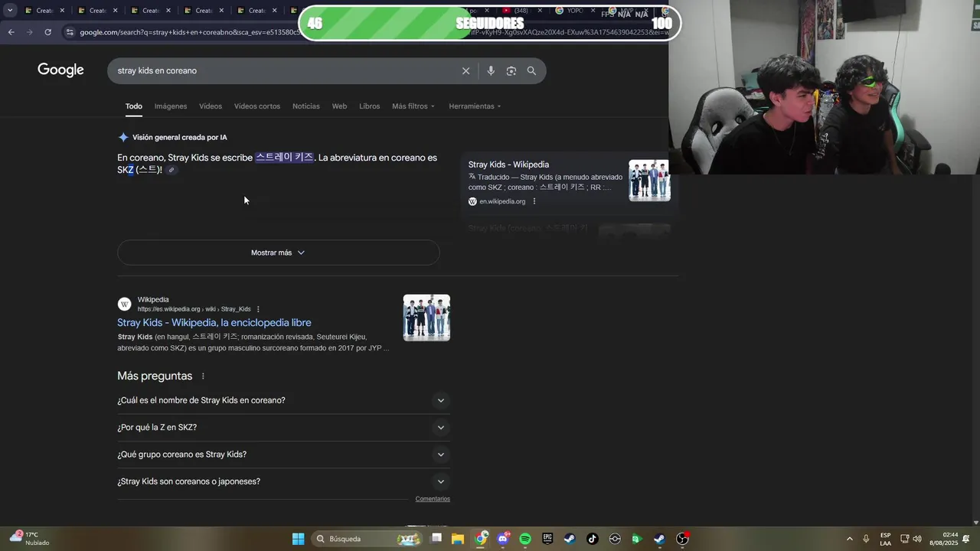Open the Web results tab
Image resolution: width=980 pixels, height=551 pixels.
click(339, 106)
